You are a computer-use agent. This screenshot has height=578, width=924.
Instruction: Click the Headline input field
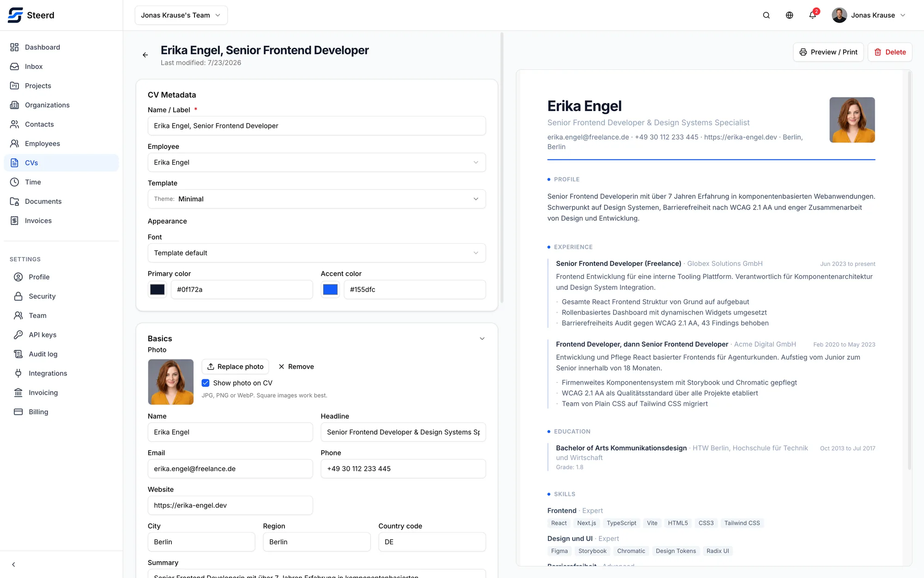tap(403, 432)
